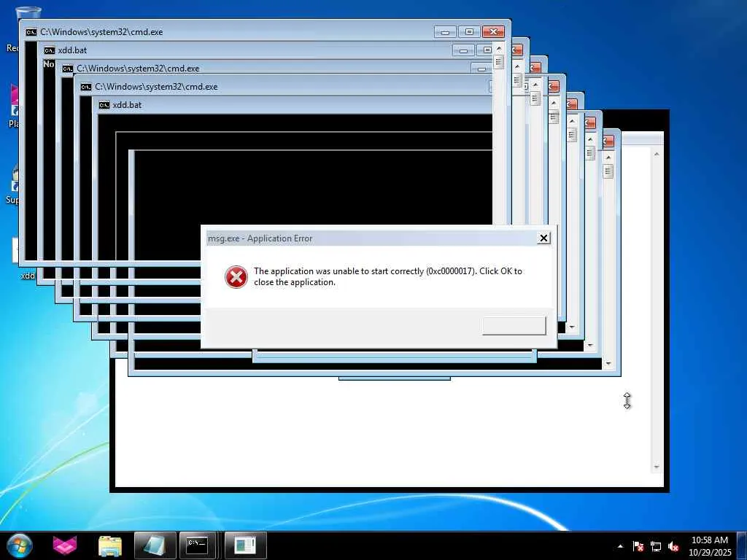Open the Action Center flag icon in the tray
This screenshot has width=747, height=560.
pos(638,546)
